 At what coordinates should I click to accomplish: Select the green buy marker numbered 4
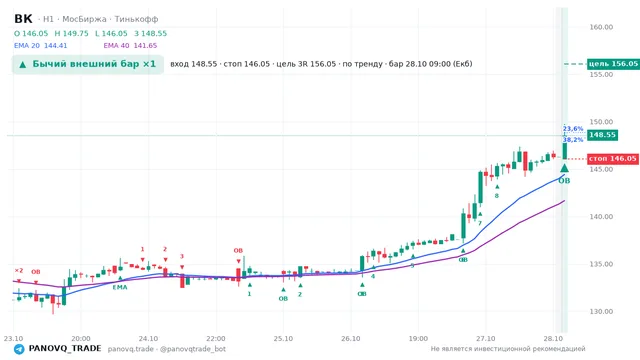373,276
